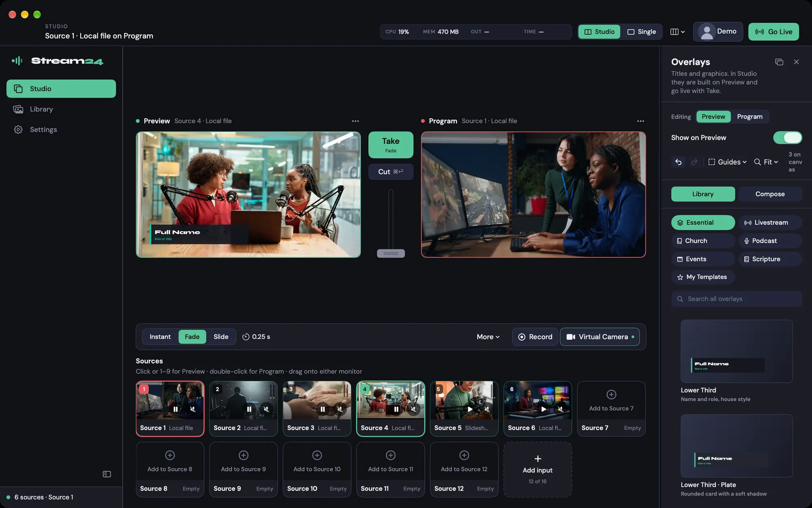Select Fade transition type
Image resolution: width=812 pixels, height=508 pixels.
point(192,336)
